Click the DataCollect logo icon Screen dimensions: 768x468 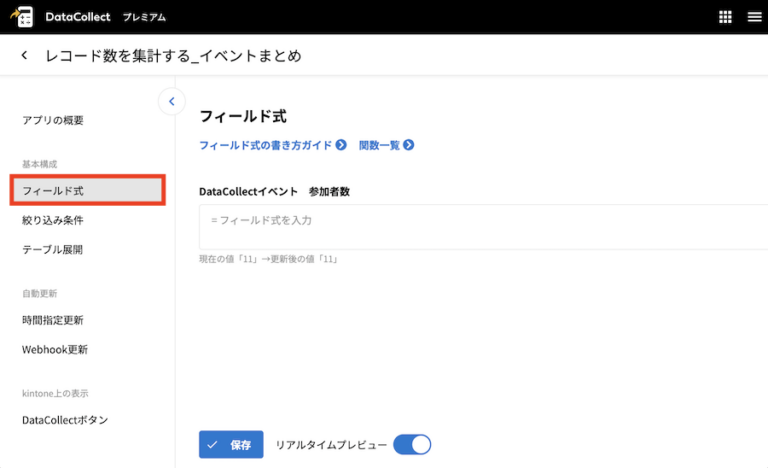coord(21,17)
